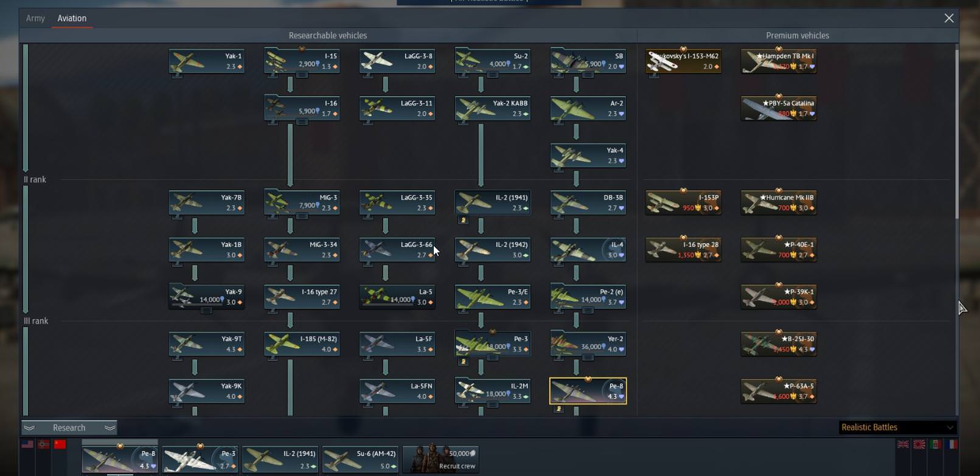
Task: Click the Research button
Action: (x=69, y=427)
